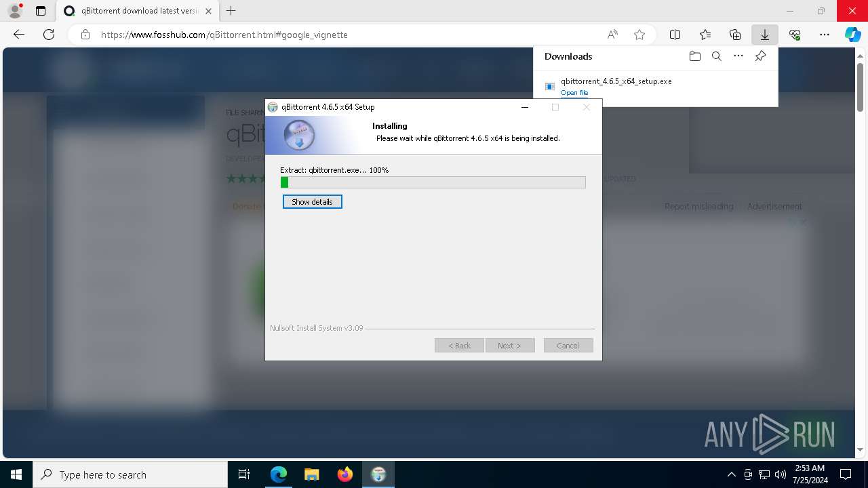The height and width of the screenshot is (488, 868).
Task: Open network status tray icon
Action: click(764, 474)
